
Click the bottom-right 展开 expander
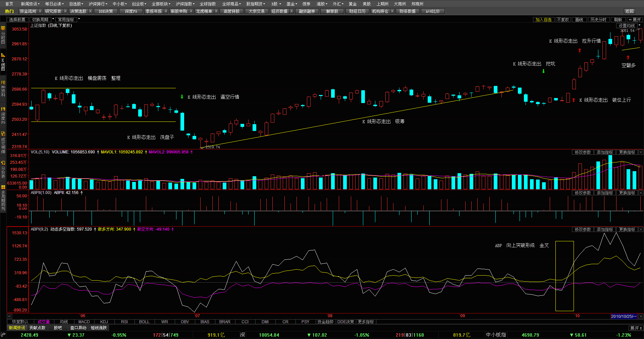coord(636,328)
